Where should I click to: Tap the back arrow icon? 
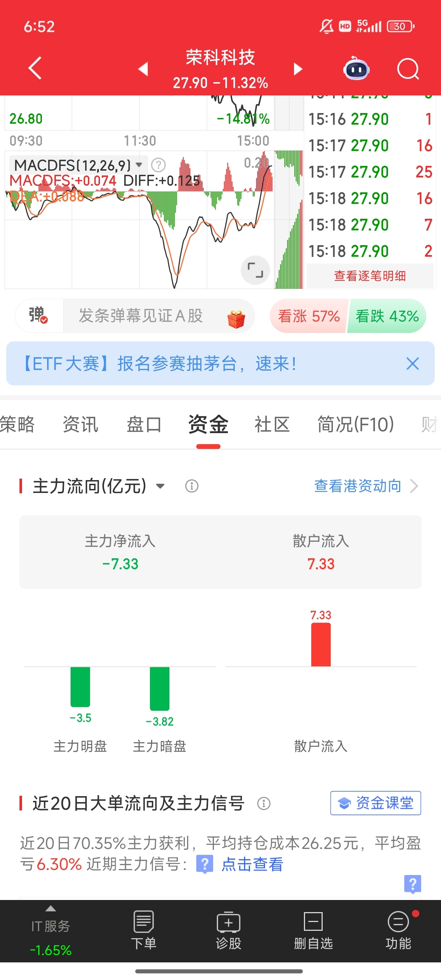[x=35, y=69]
